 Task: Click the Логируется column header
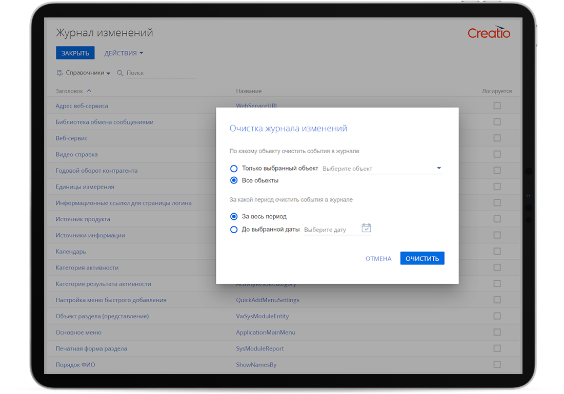[x=497, y=91]
